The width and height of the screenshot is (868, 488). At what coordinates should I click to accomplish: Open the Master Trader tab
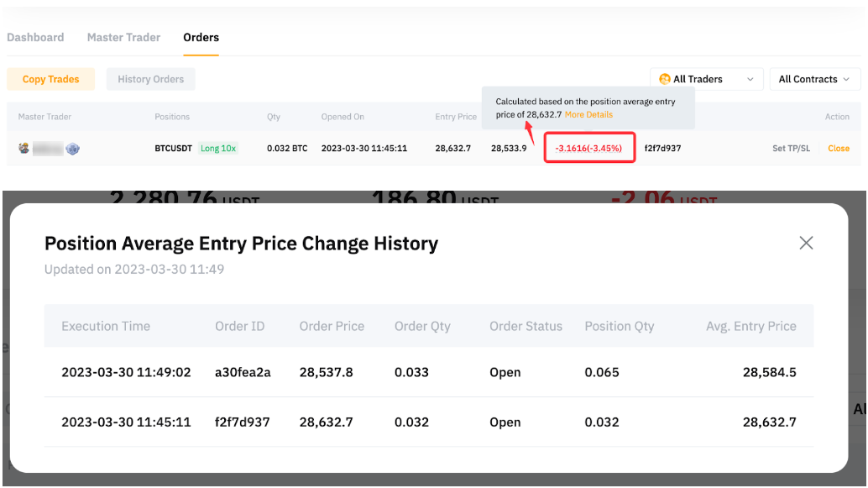(123, 38)
